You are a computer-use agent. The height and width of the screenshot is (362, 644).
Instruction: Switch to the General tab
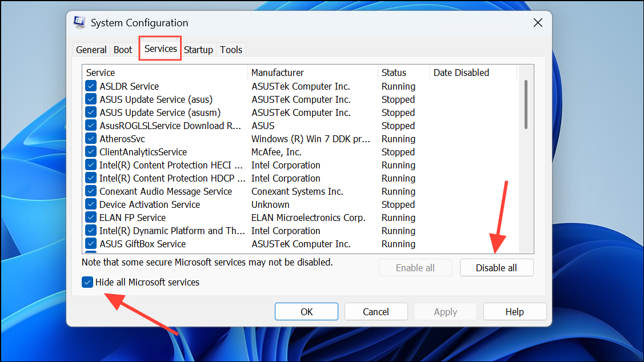(x=91, y=50)
